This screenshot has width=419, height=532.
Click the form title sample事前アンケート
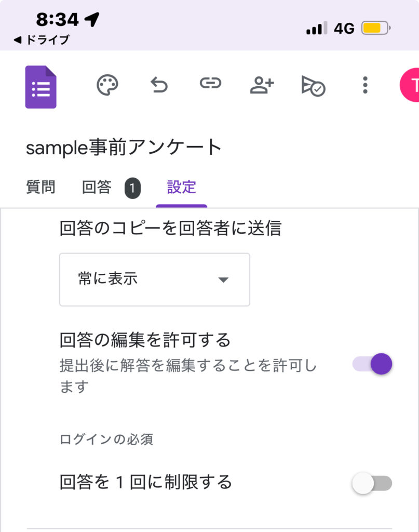click(x=124, y=148)
